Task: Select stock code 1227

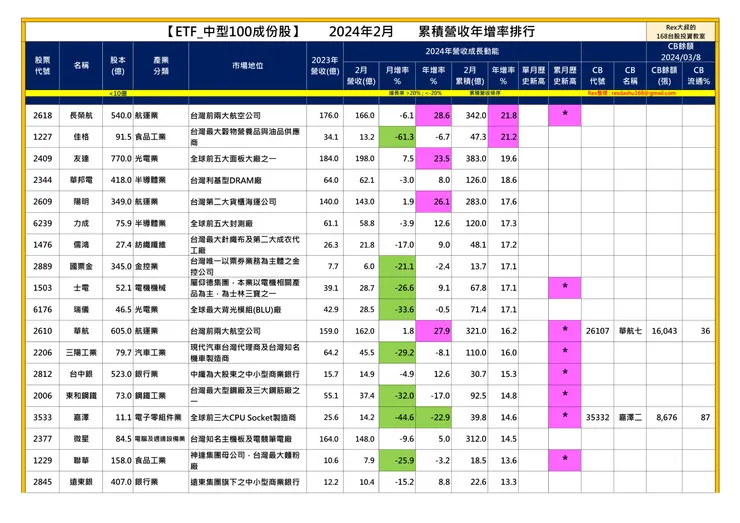Action: pos(42,137)
